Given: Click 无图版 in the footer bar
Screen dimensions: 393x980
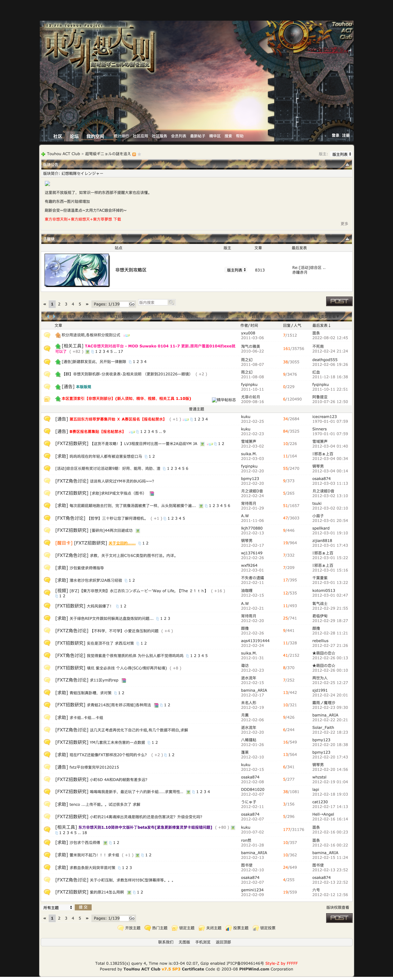Looking at the screenshot, I should [x=184, y=942].
